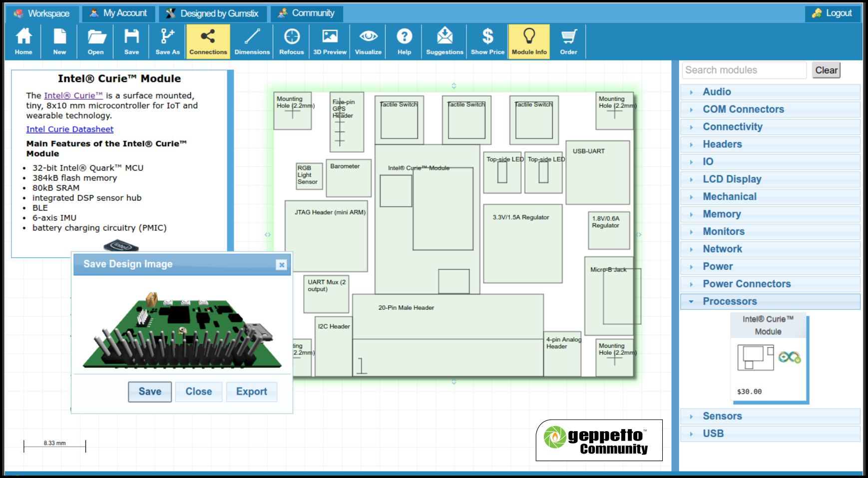Viewport: 868px width, 478px height.
Task: Switch to the Workspace tab
Action: (41, 13)
